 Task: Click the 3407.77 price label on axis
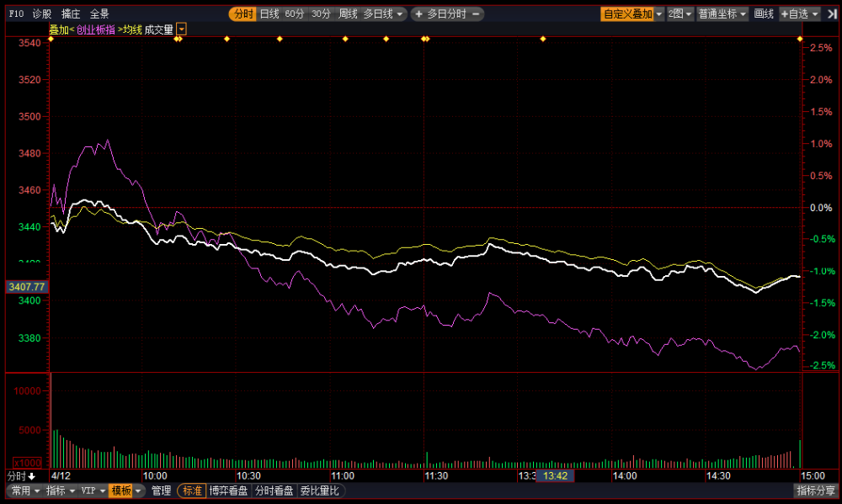[x=27, y=287]
